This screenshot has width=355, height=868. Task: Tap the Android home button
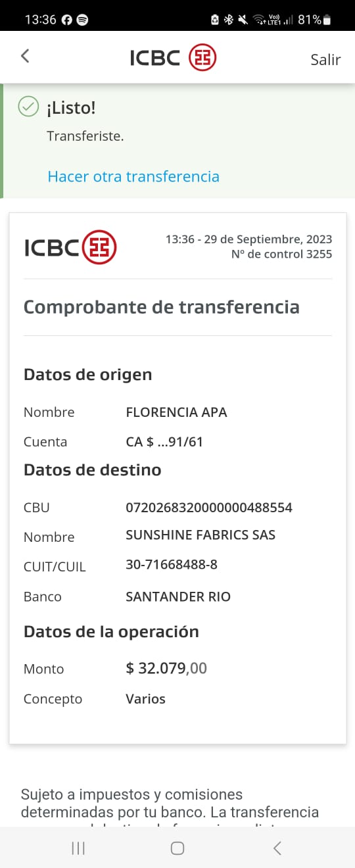pos(177,848)
